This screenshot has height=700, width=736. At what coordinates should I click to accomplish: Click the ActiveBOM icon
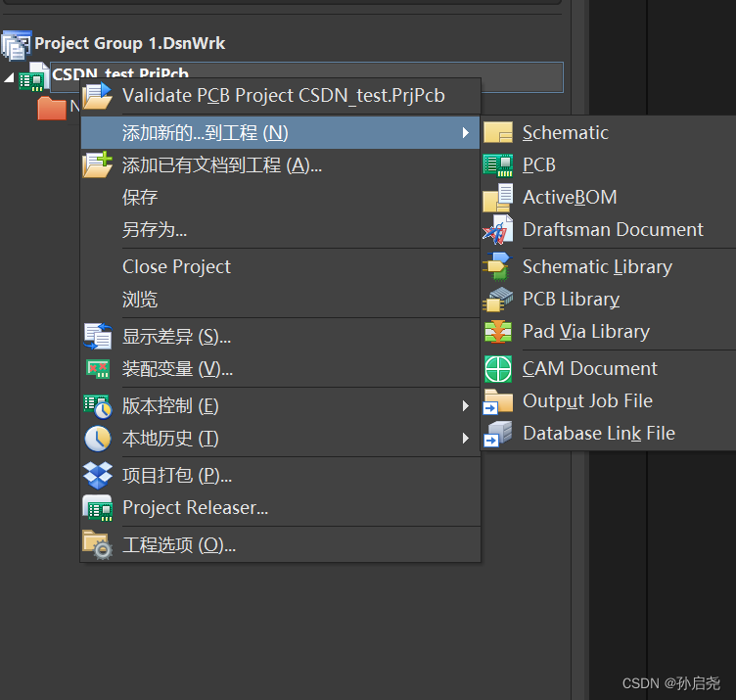(498, 198)
